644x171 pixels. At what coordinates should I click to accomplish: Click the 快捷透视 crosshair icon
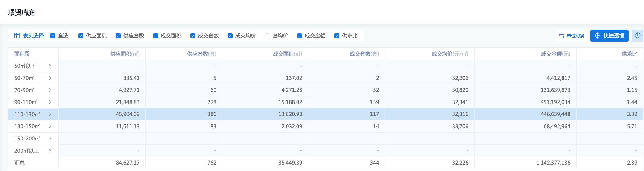[598, 36]
